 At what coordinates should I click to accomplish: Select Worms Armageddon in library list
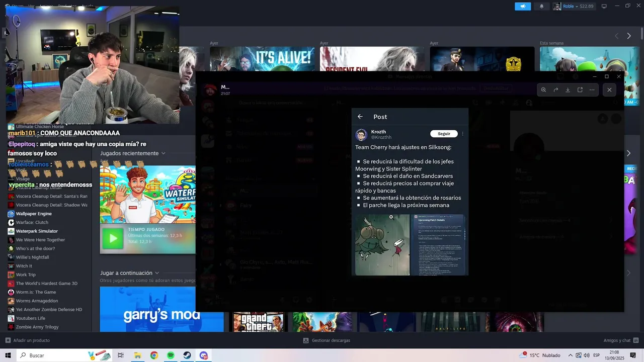37,301
